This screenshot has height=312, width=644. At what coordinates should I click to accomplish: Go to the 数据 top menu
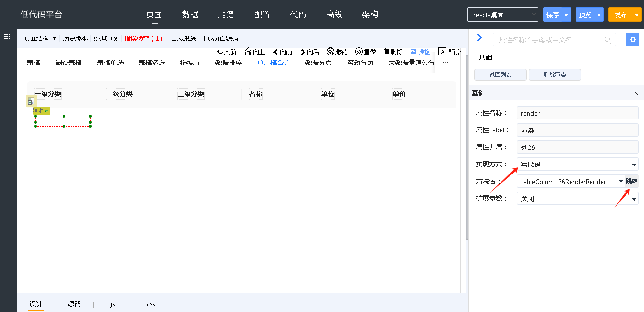click(x=190, y=14)
